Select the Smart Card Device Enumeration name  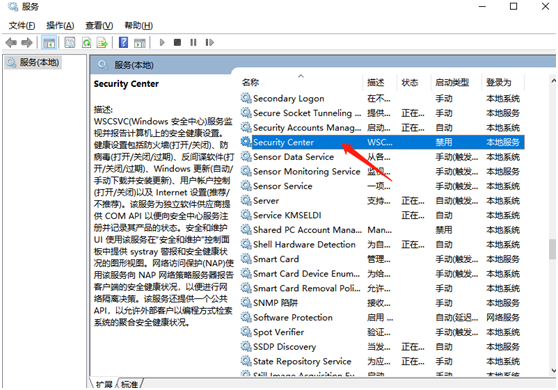pos(307,274)
